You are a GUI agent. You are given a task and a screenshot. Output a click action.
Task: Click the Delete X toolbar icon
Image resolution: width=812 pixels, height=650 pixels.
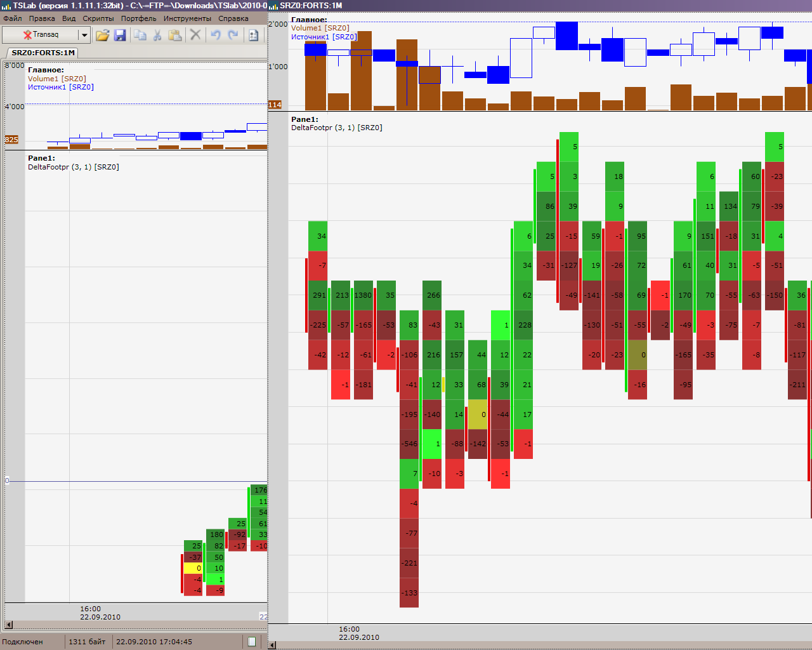click(195, 35)
